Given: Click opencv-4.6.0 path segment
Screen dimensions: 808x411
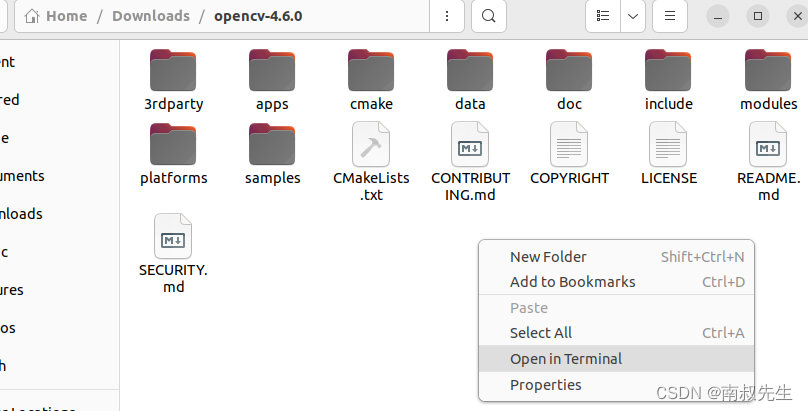Looking at the screenshot, I should (x=258, y=16).
